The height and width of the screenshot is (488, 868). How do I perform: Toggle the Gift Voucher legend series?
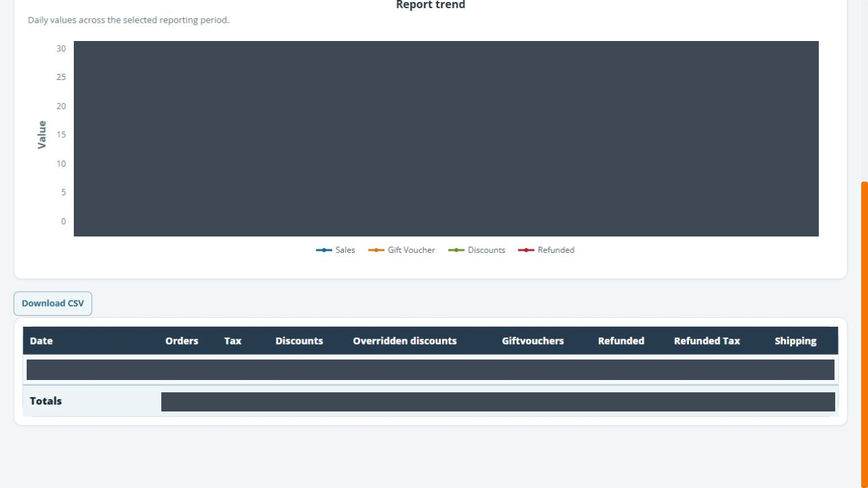click(402, 250)
